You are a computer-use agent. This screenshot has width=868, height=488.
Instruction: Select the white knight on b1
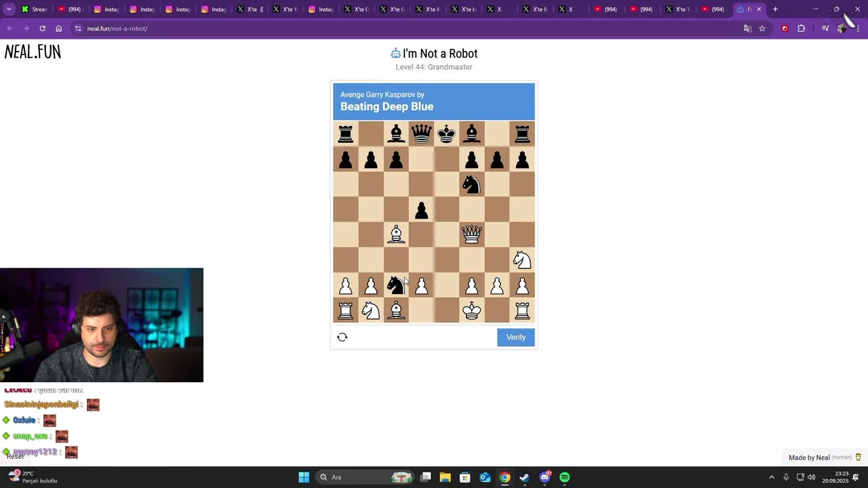click(x=371, y=310)
